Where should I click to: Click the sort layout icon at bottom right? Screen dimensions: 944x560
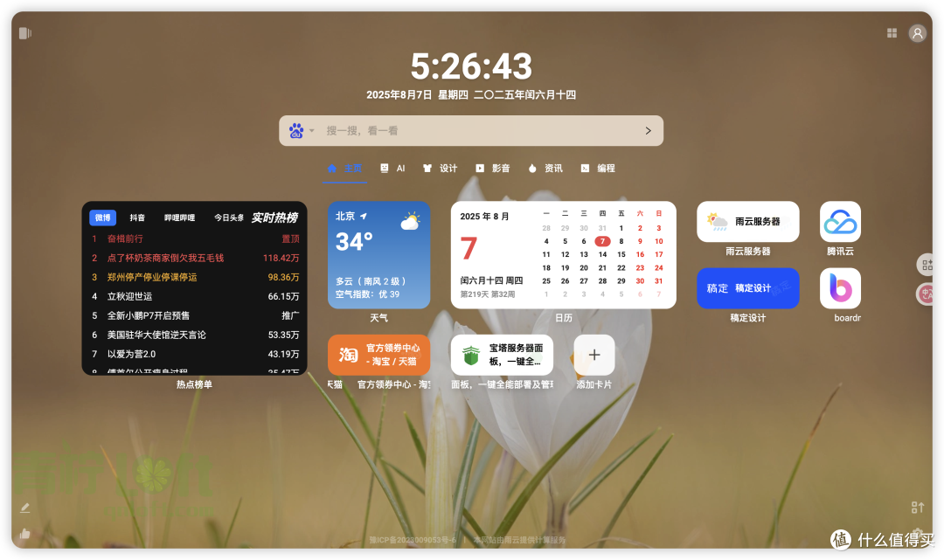(x=917, y=508)
